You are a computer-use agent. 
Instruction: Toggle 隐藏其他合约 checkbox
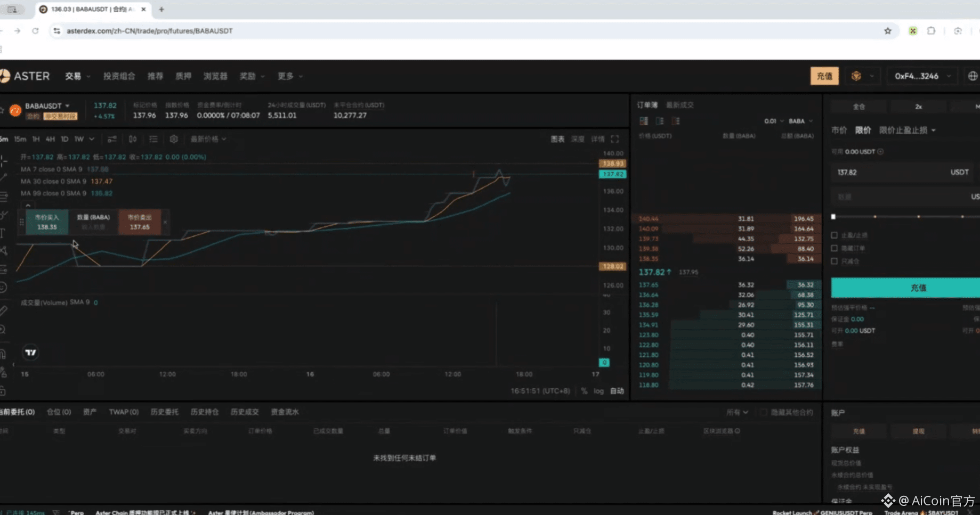[x=764, y=412]
